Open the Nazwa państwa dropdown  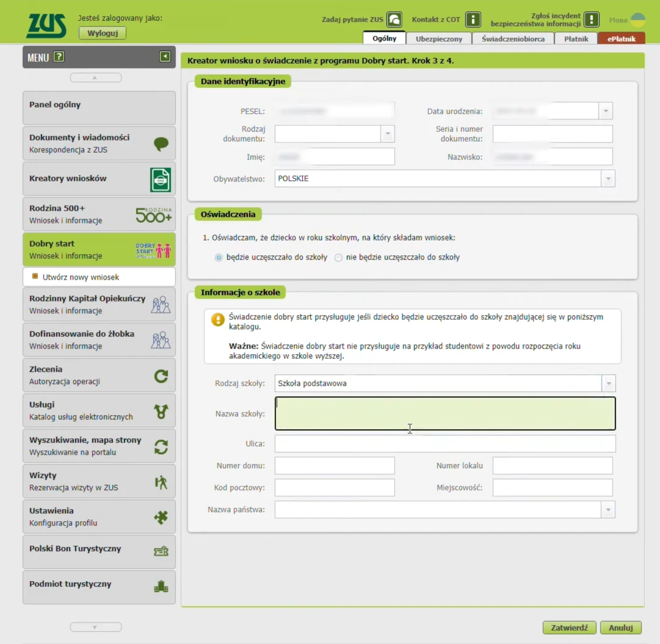[608, 509]
